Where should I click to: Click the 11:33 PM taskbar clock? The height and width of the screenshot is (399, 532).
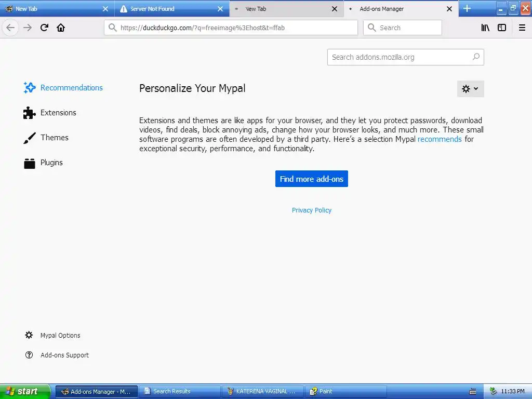pyautogui.click(x=513, y=392)
